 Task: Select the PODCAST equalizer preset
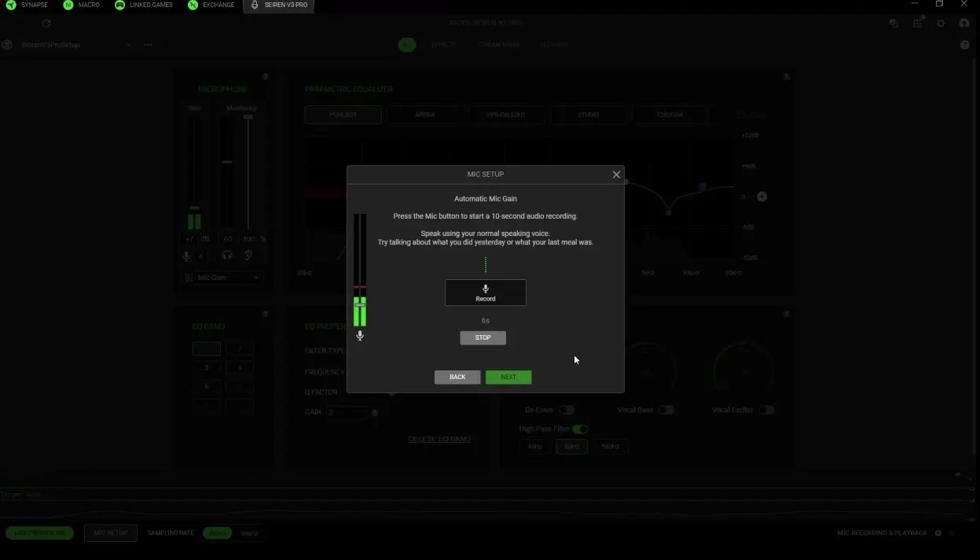pyautogui.click(x=343, y=115)
